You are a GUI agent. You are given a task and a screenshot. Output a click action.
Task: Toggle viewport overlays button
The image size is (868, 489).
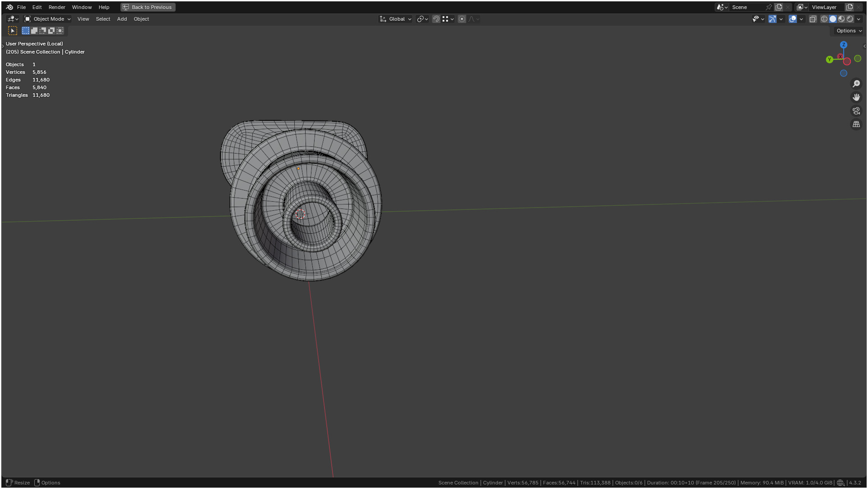(x=793, y=19)
